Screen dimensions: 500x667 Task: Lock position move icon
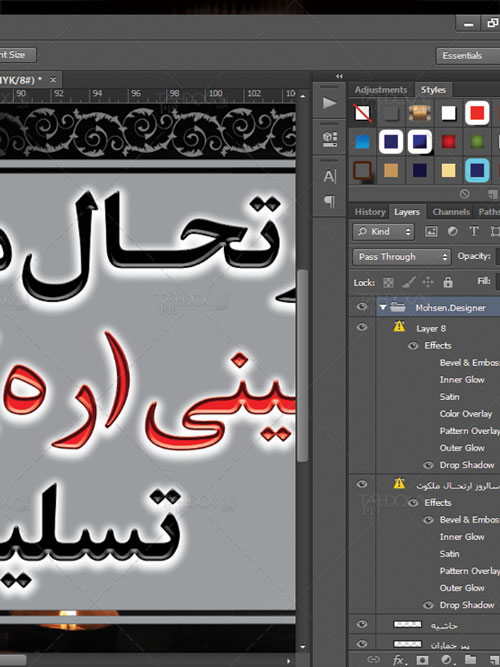point(428,282)
